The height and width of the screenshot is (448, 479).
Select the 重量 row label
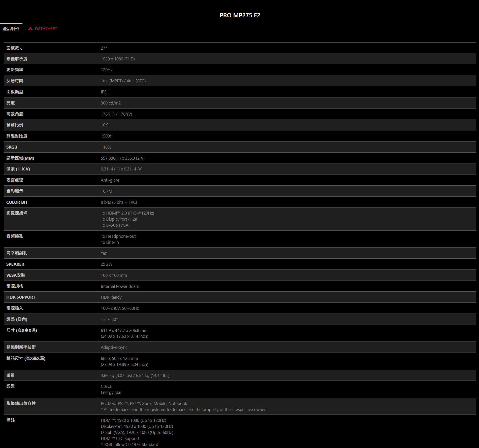tap(11, 375)
